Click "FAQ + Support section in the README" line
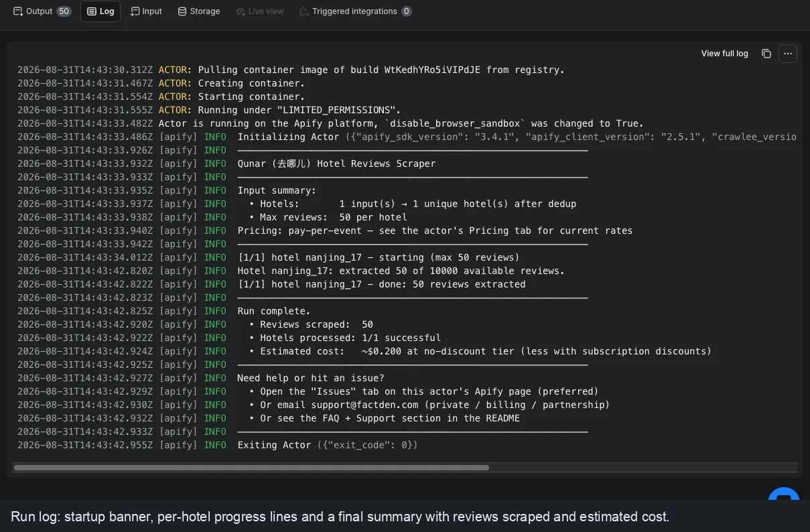 tap(269, 418)
